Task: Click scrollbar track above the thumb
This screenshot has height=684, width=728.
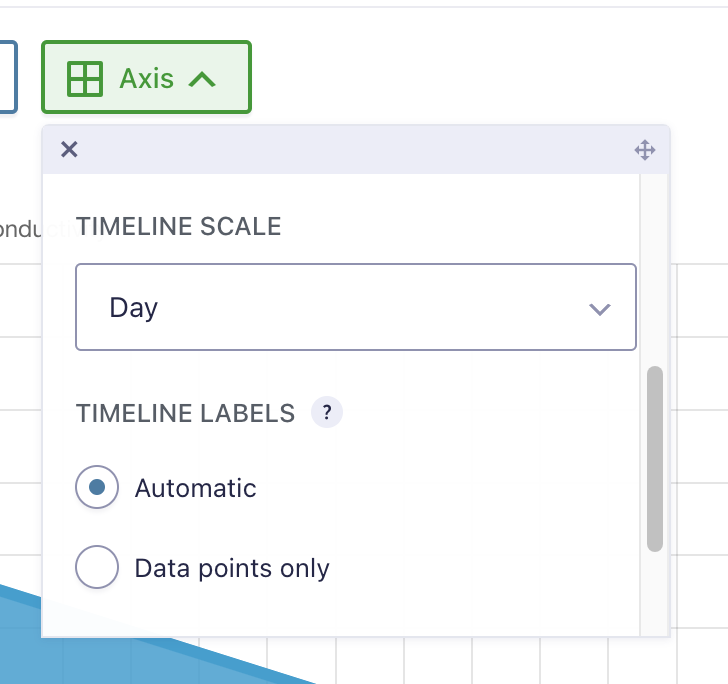Action: [x=655, y=270]
